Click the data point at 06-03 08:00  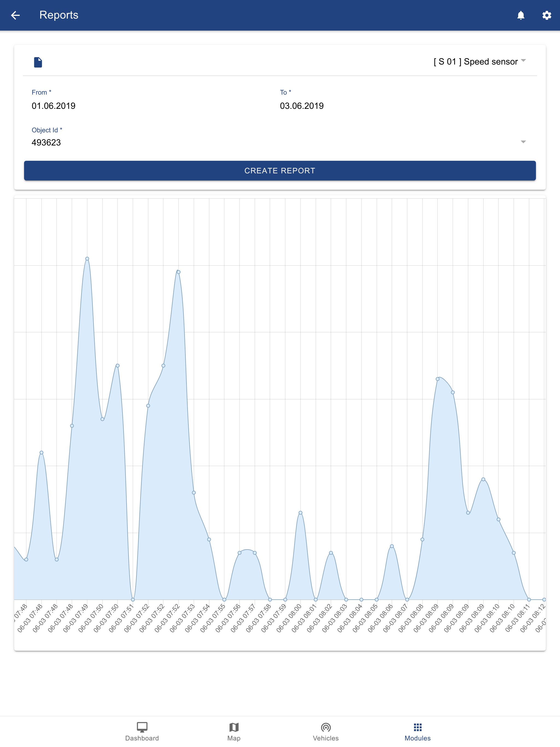(300, 513)
